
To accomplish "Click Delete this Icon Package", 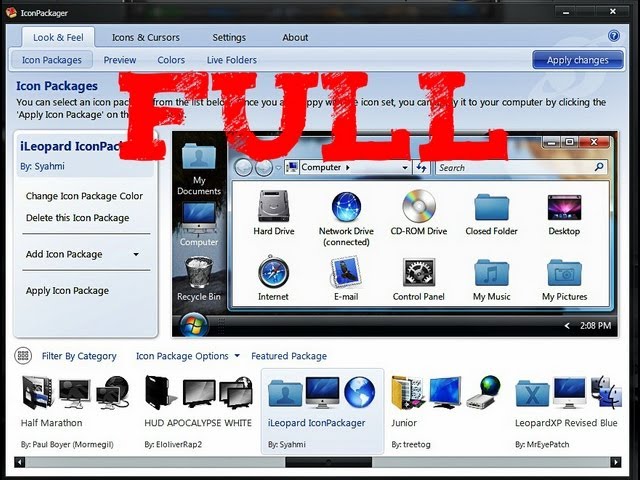I will pyautogui.click(x=77, y=218).
